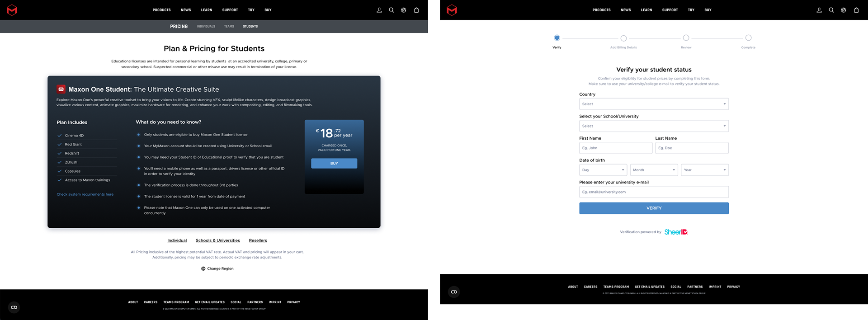
Task: Click IMPRINT in right page footer
Action: pos(715,287)
